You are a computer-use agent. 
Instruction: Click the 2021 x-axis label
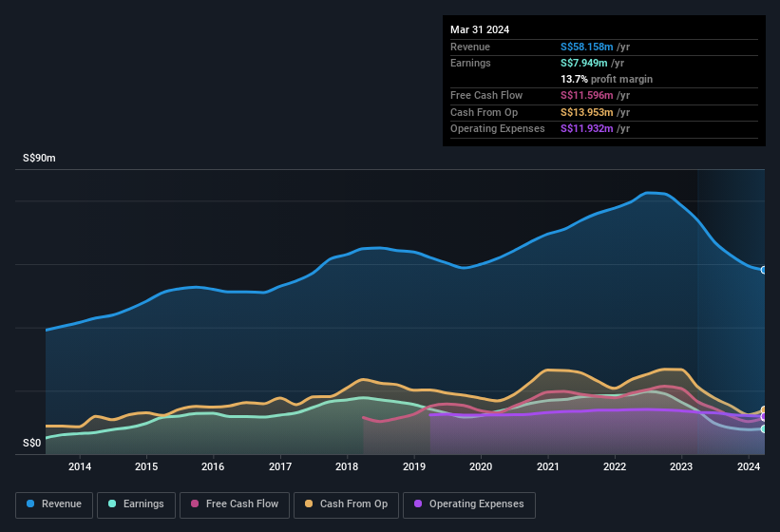[547, 466]
